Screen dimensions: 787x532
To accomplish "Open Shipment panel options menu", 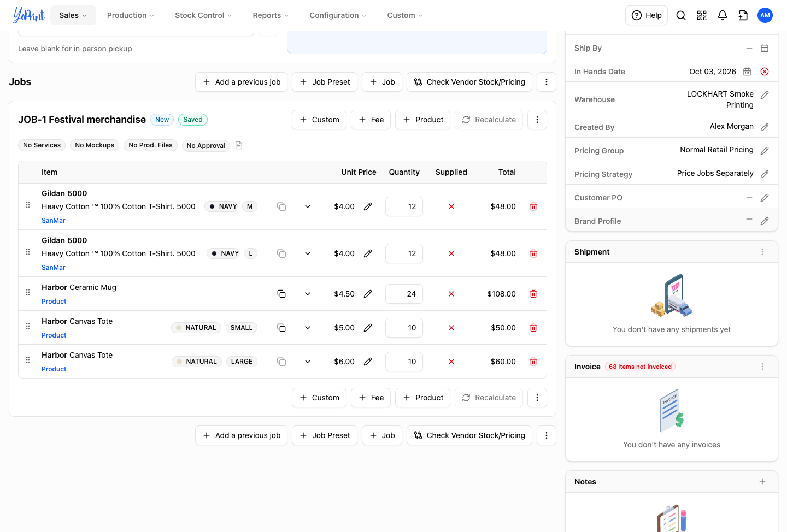I will click(762, 252).
